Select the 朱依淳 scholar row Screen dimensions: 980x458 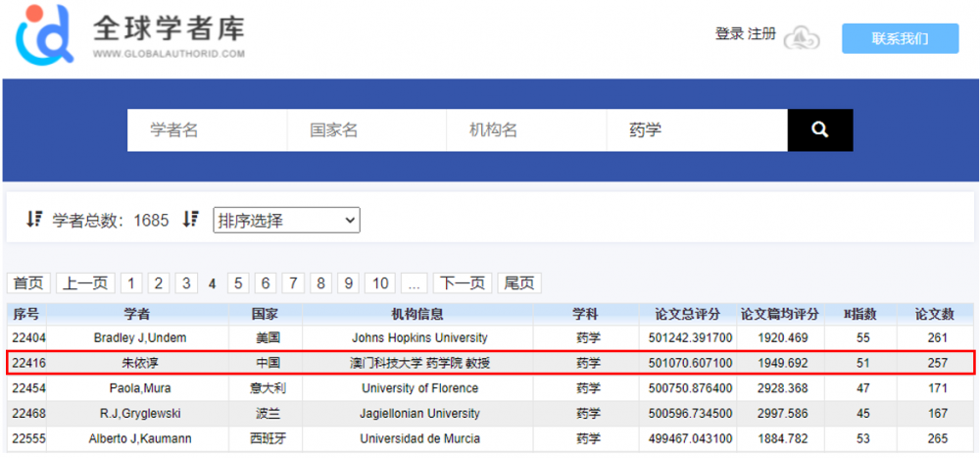pos(136,363)
